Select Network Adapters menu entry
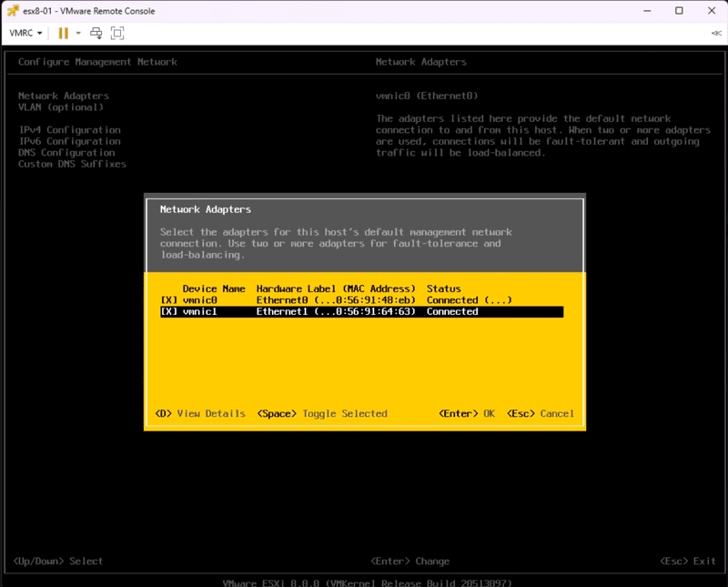728x587 pixels. pyautogui.click(x=64, y=96)
